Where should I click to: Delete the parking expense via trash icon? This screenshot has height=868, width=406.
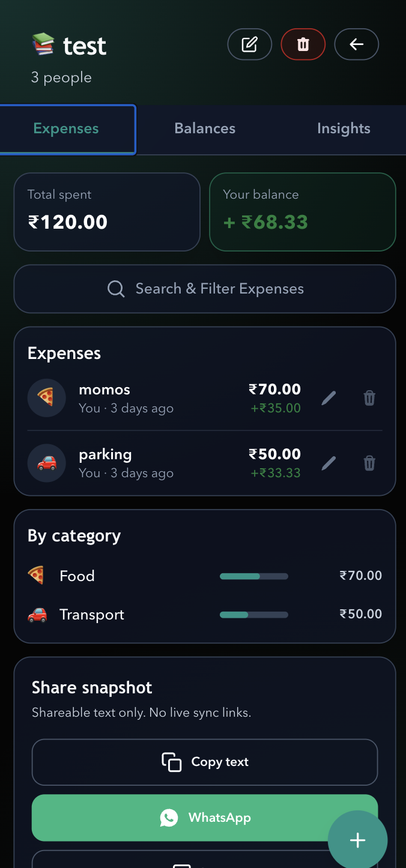(x=369, y=463)
